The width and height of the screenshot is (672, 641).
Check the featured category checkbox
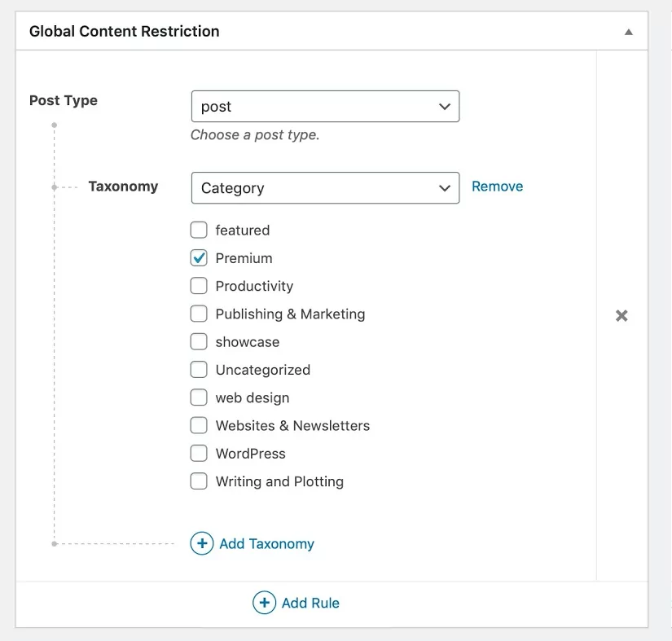click(x=199, y=230)
